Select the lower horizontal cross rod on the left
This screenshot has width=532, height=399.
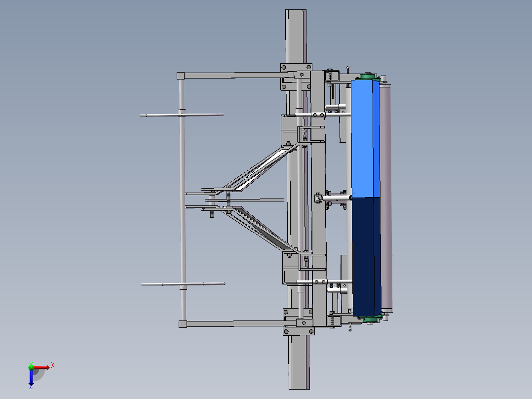pyautogui.click(x=183, y=284)
